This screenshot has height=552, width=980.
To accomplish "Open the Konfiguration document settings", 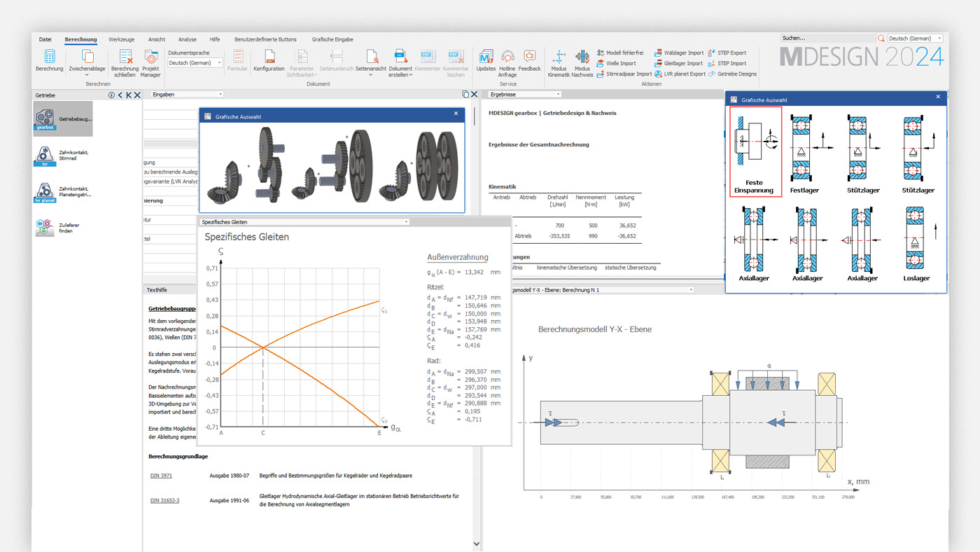I will (269, 60).
